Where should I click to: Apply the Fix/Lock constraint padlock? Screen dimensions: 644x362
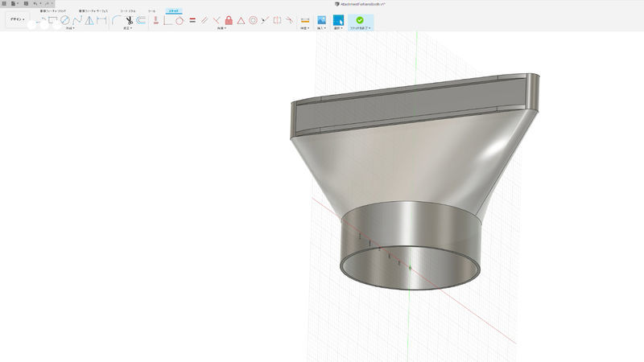(x=229, y=20)
